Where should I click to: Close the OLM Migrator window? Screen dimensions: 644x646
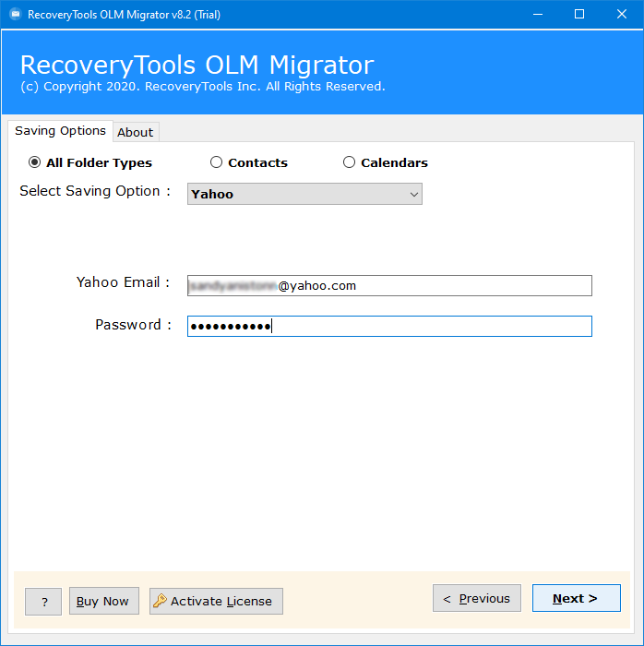coord(622,15)
